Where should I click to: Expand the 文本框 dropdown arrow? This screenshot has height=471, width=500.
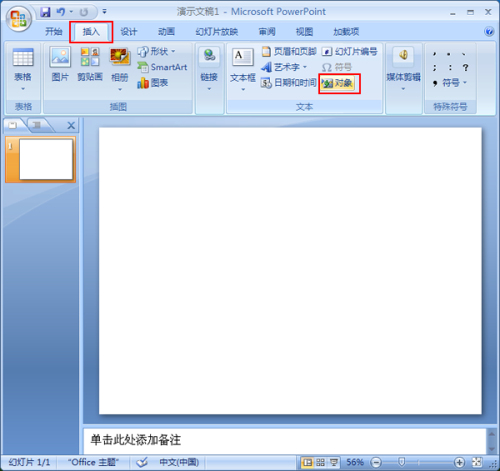pyautogui.click(x=243, y=89)
